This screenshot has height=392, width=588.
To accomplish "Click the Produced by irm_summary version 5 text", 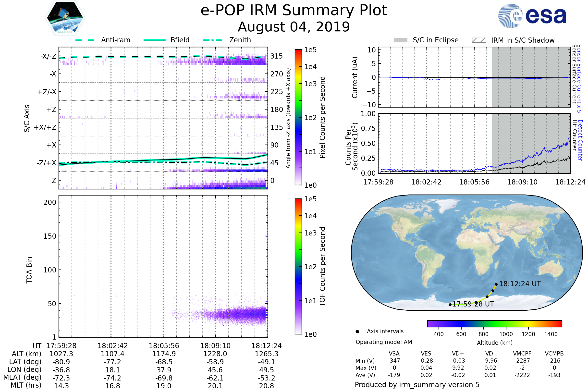I will click(x=417, y=385).
